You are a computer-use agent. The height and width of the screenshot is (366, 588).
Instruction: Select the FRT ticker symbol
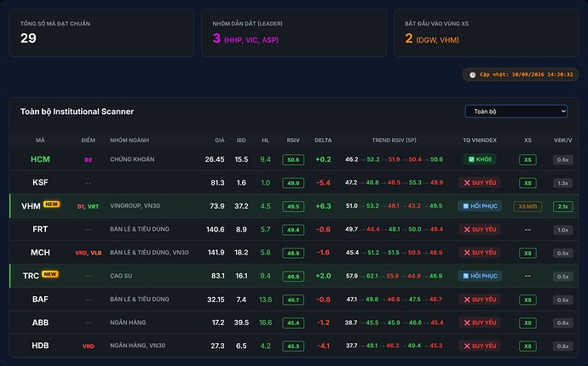pyautogui.click(x=40, y=229)
